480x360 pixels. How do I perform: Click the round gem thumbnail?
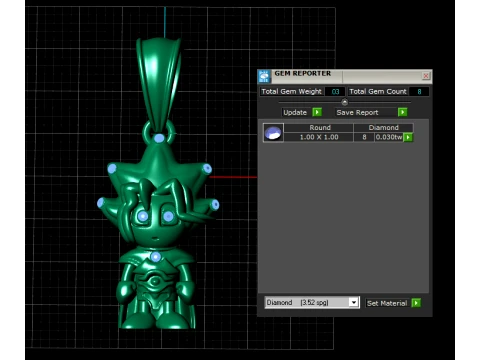(x=273, y=133)
